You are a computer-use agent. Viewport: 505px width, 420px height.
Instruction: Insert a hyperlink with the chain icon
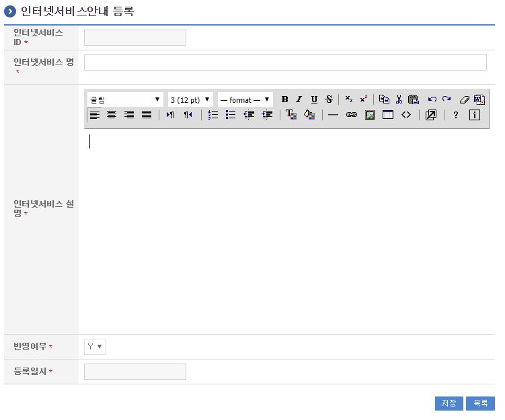(351, 115)
